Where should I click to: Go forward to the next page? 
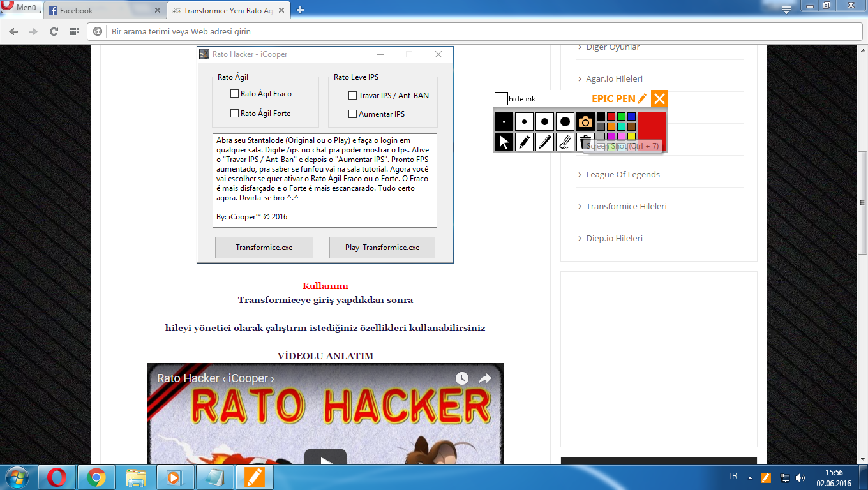pos(33,31)
